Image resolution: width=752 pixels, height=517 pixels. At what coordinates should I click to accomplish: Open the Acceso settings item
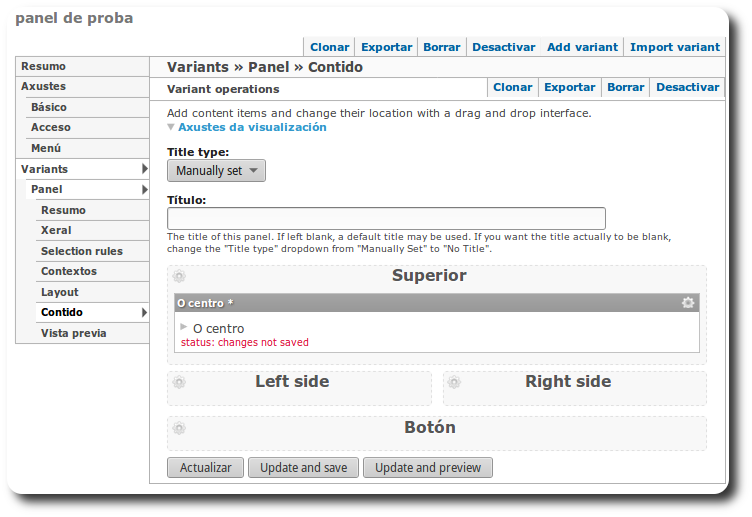coord(51,127)
